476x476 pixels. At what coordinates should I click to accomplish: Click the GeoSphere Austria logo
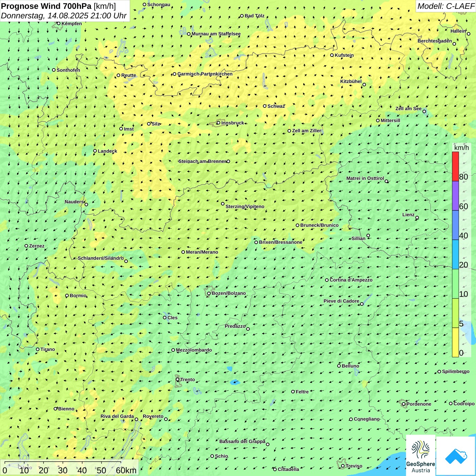click(x=421, y=455)
